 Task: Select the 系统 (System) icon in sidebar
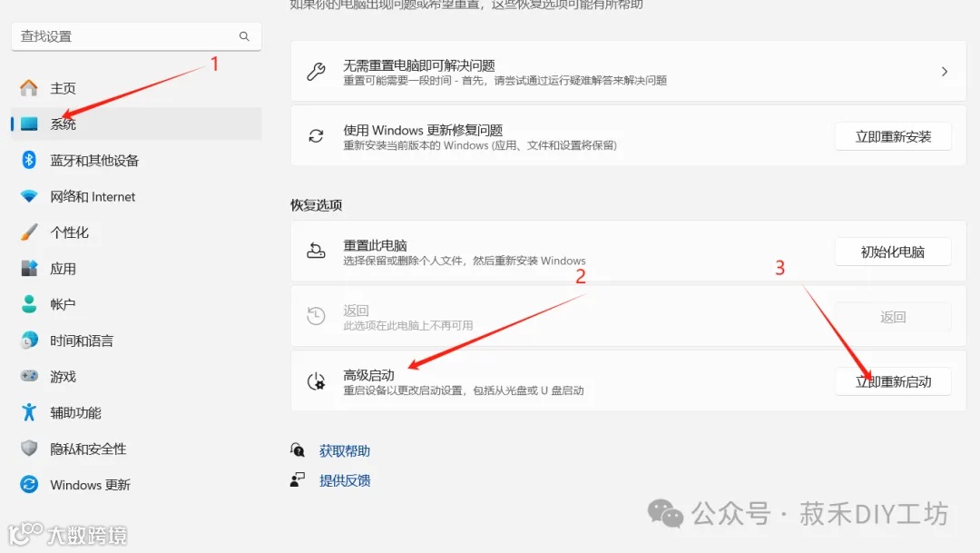coord(29,123)
